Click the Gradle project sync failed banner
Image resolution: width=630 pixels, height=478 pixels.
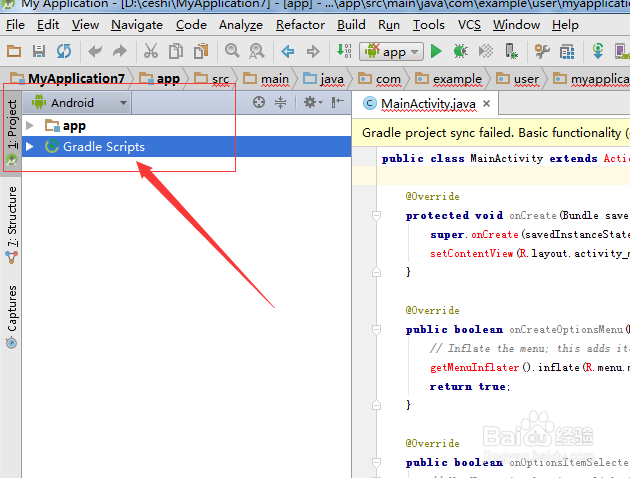[x=491, y=133]
